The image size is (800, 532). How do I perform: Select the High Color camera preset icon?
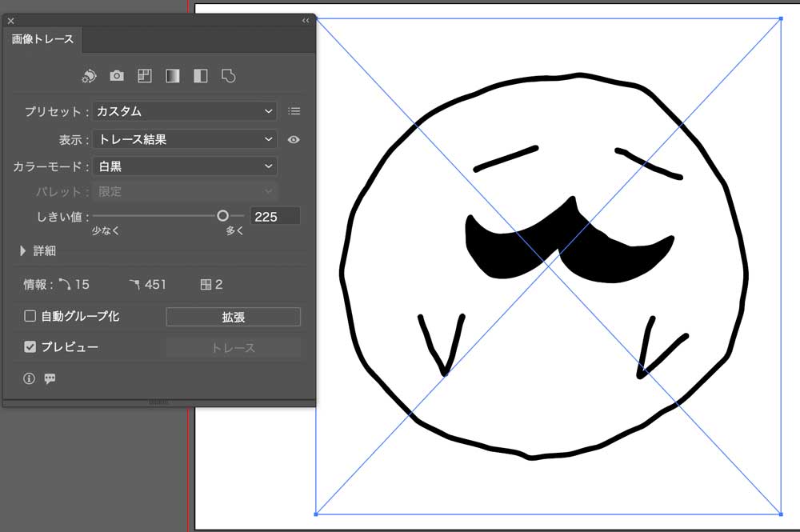tap(117, 76)
